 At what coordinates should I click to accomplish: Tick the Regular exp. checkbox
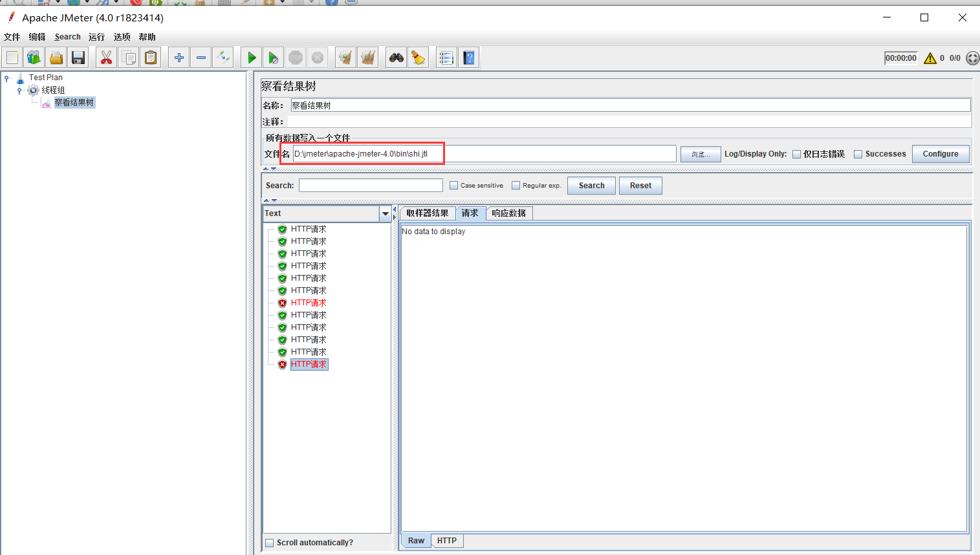516,186
